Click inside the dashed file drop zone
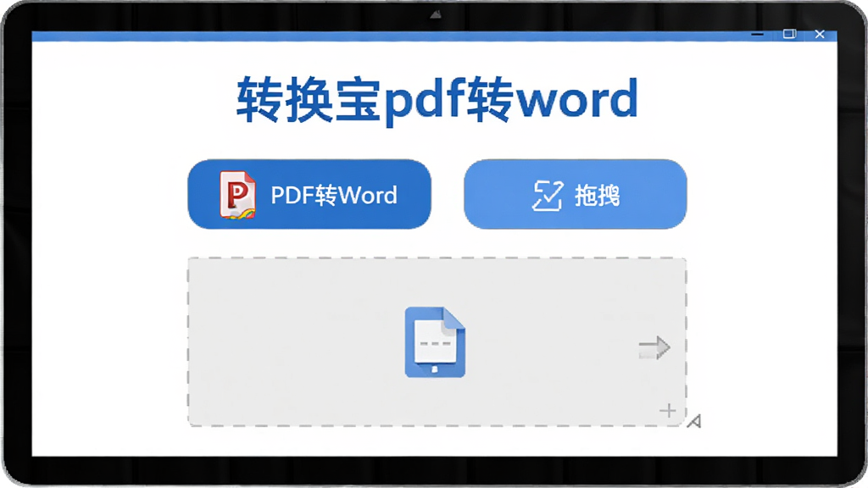The width and height of the screenshot is (868, 488). tap(437, 342)
